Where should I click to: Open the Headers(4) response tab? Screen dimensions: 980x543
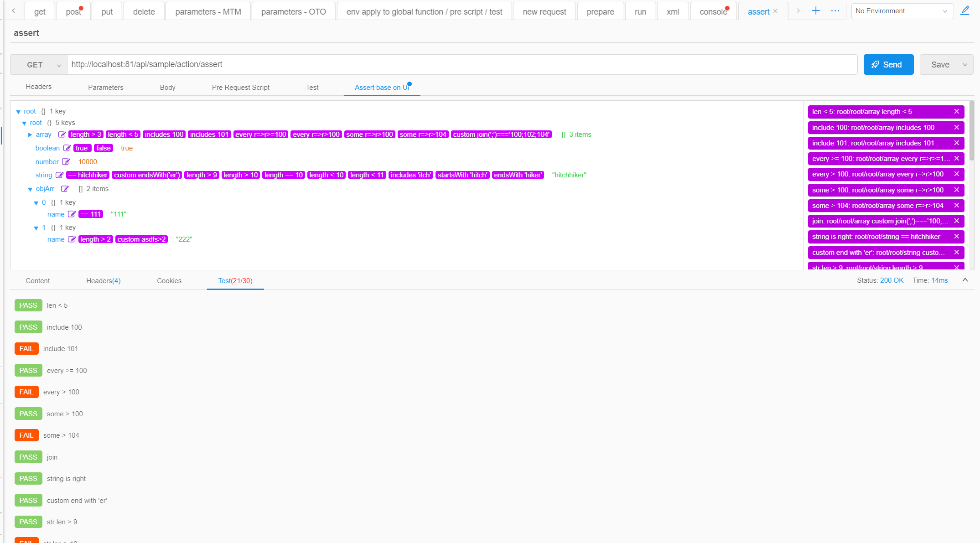coord(103,281)
